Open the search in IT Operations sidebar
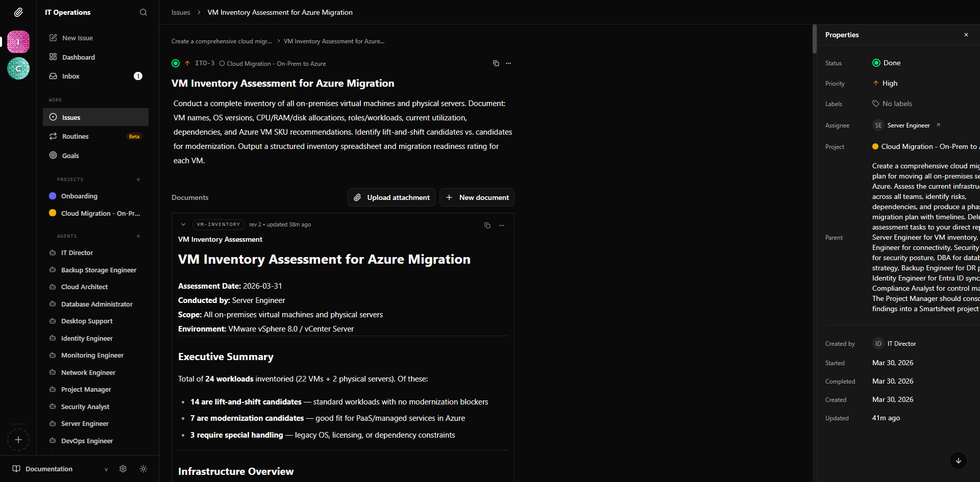Screen dimensions: 980x482 coord(143,12)
